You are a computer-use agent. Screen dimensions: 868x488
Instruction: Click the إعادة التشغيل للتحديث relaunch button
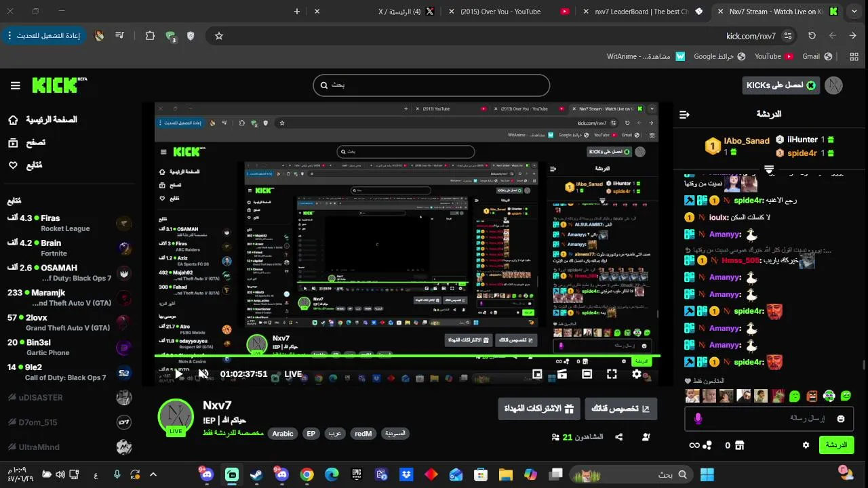[44, 36]
